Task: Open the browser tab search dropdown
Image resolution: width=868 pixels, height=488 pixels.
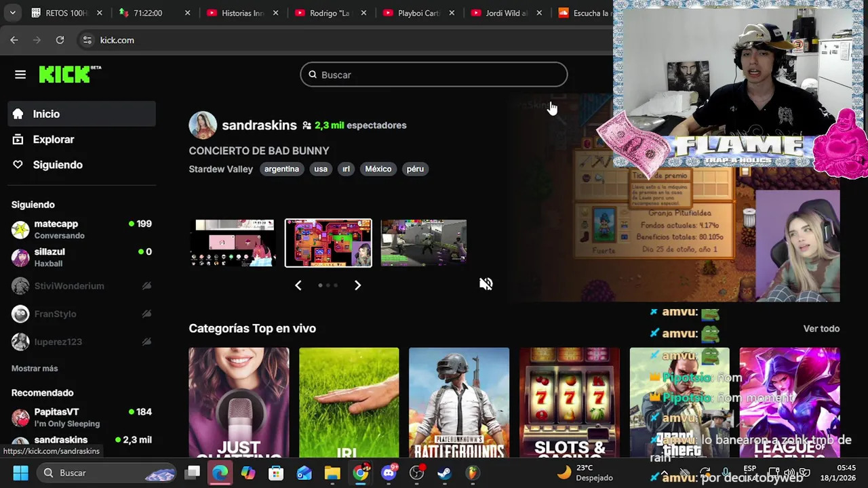Action: pos(12,13)
